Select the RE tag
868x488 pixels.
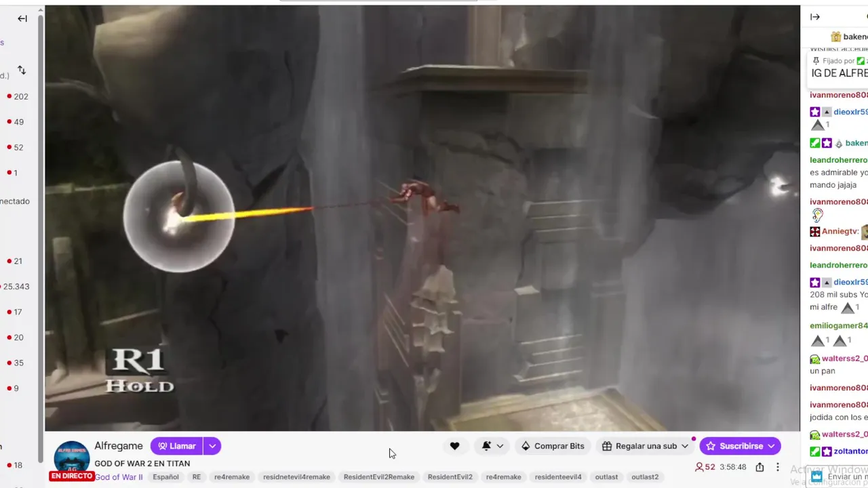click(x=197, y=477)
